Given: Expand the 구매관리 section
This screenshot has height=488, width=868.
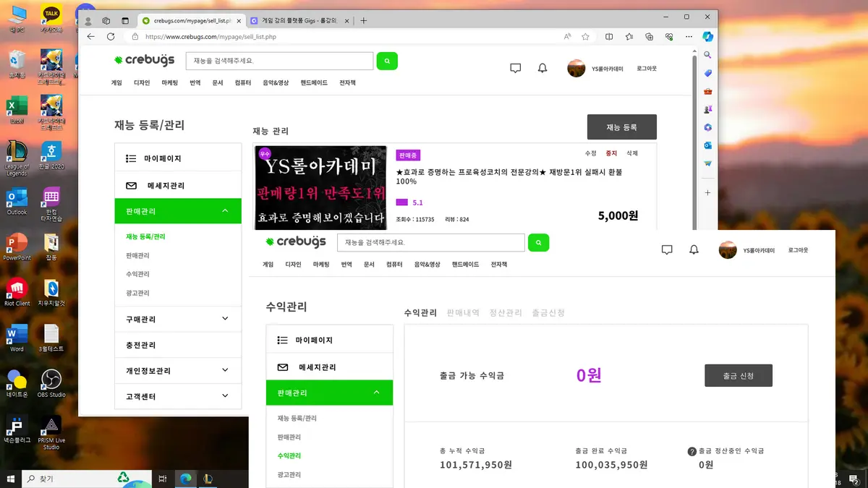Looking at the screenshot, I should [x=178, y=319].
